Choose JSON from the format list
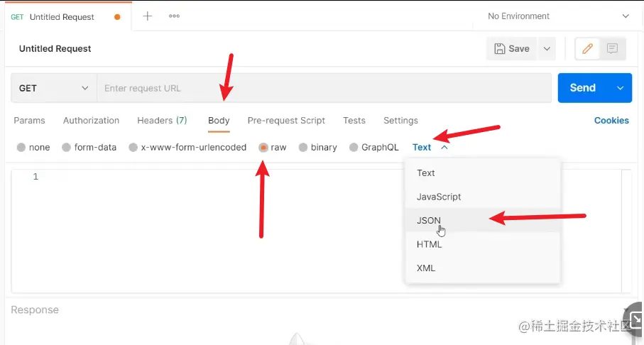 483,220
